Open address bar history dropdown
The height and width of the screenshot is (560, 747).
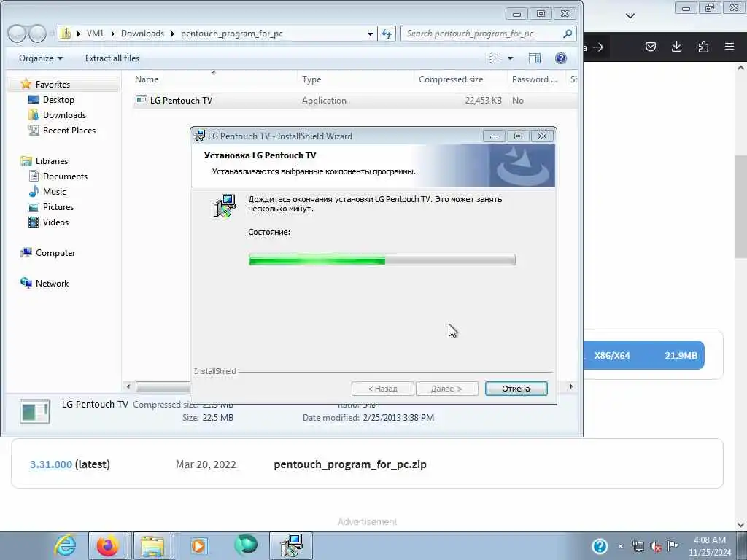370,34
